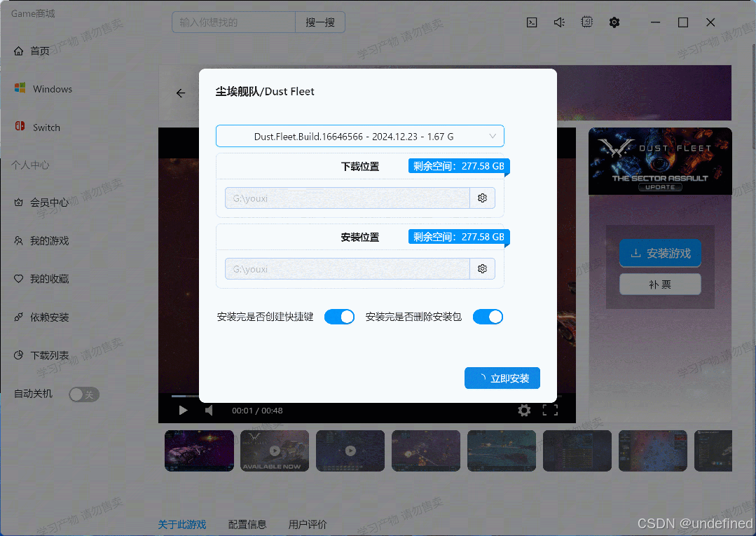Open 下载列表 download list

pos(41,355)
